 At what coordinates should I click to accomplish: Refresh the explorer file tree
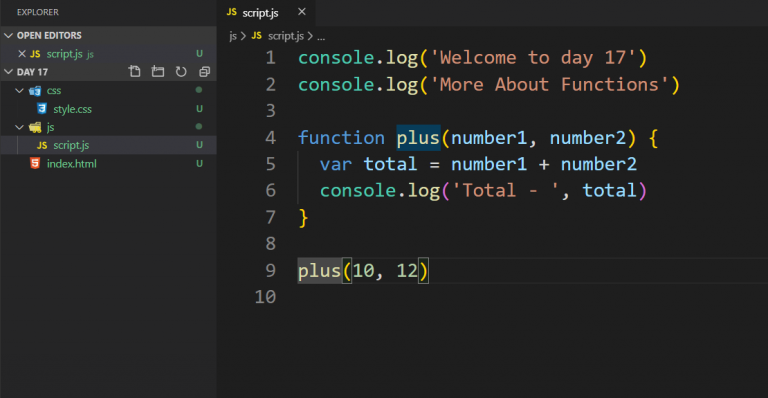(181, 71)
